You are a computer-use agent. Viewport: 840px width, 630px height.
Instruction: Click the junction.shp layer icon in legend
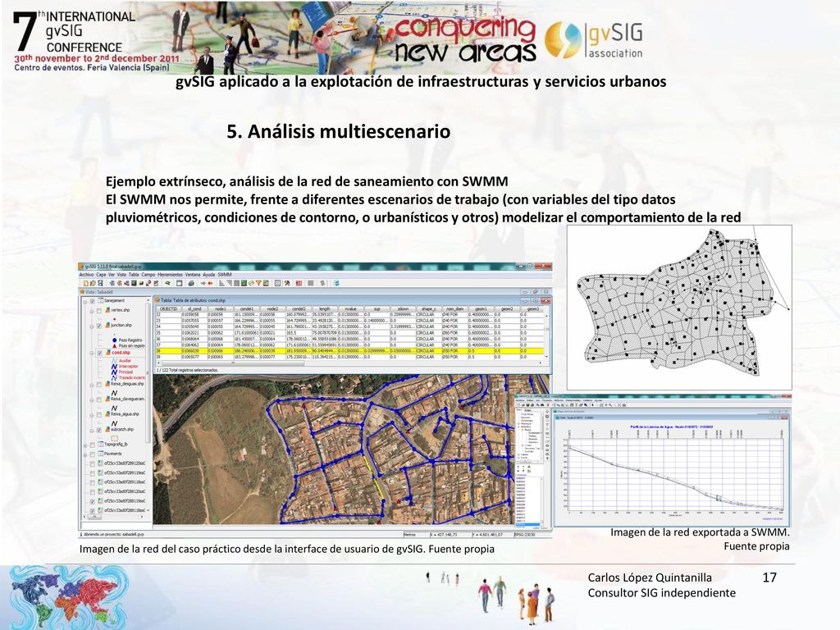[107, 325]
